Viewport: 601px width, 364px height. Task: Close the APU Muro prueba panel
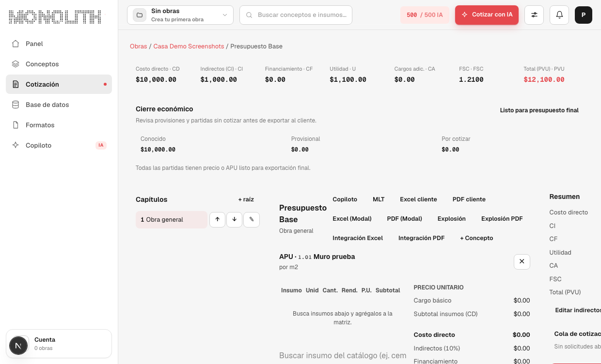coord(522,261)
